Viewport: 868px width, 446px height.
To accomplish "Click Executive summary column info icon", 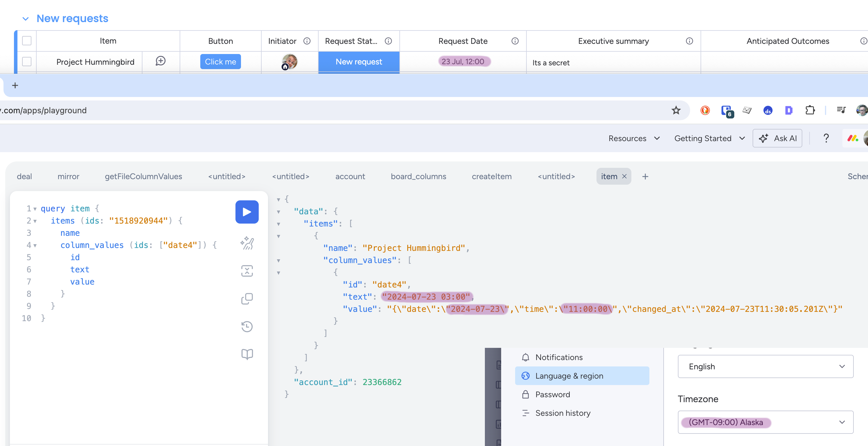I will tap(690, 41).
